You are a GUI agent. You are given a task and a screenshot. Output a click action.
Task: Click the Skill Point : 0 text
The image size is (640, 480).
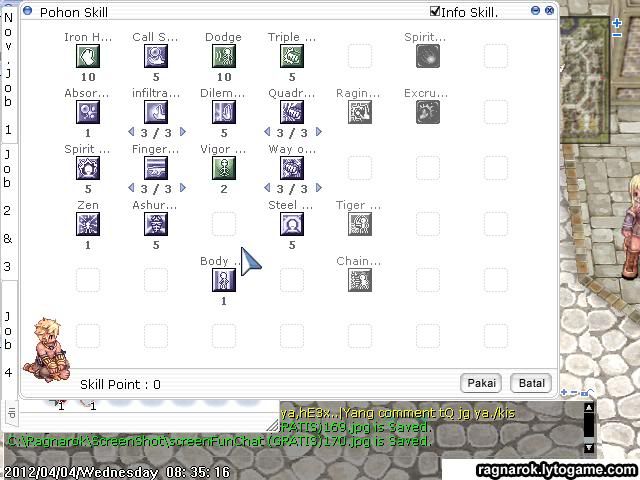point(120,384)
